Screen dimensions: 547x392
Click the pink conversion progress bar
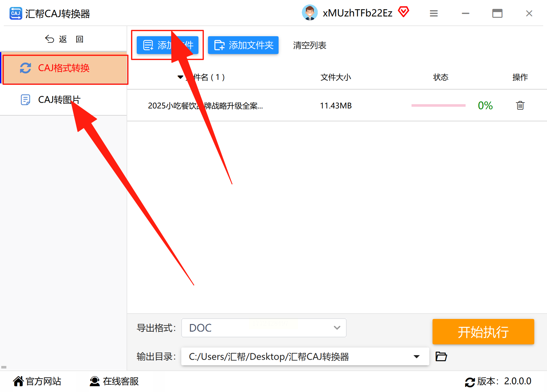439,105
